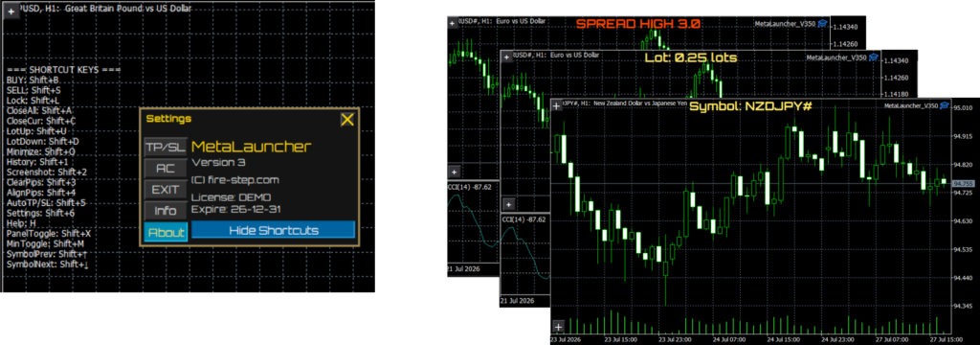980x345 pixels.
Task: Click the EXIT button in Settings
Action: [165, 189]
